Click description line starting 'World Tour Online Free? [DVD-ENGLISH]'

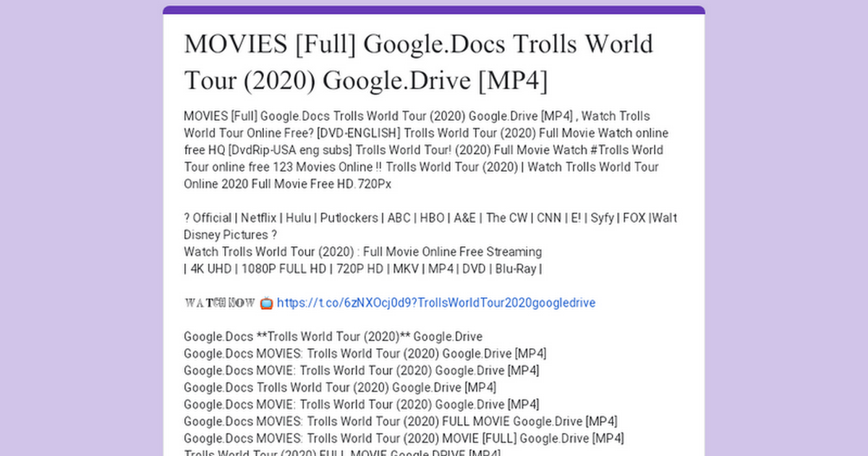[x=426, y=133]
